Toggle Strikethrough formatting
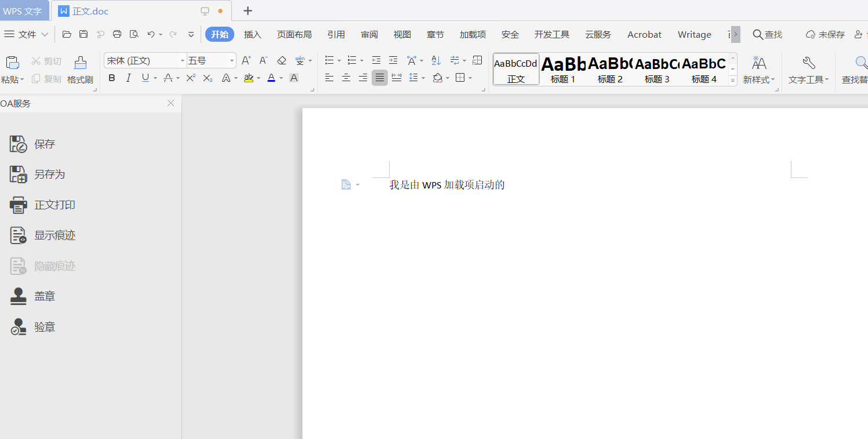Image resolution: width=868 pixels, height=439 pixels. pos(168,78)
